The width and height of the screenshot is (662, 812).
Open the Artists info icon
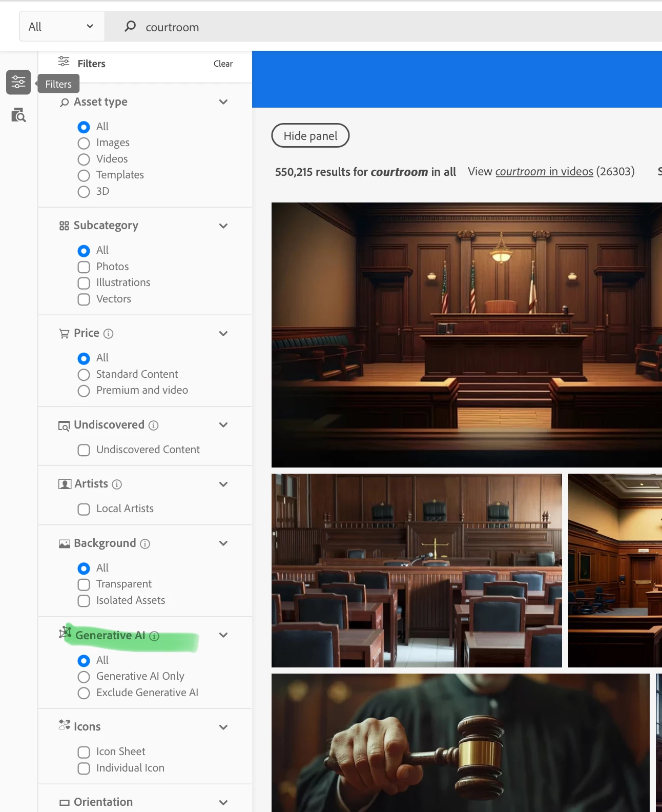[117, 484]
